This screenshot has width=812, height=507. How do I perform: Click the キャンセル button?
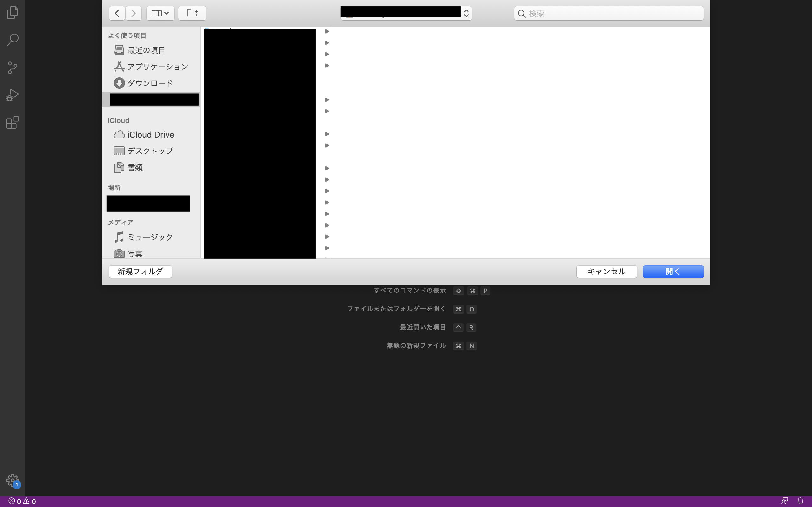(x=606, y=271)
